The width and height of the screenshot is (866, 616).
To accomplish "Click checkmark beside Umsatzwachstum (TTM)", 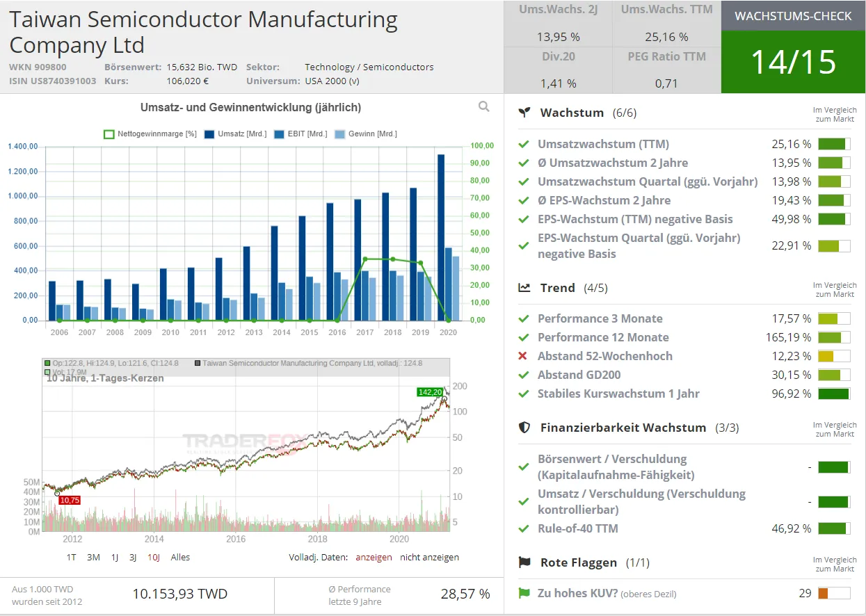I will coord(524,145).
